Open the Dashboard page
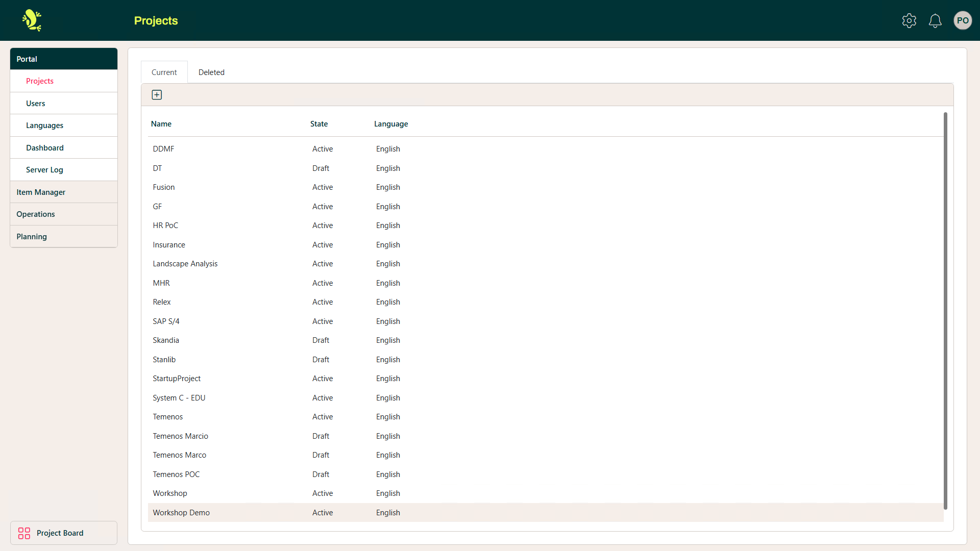This screenshot has height=551, width=980. click(44, 147)
